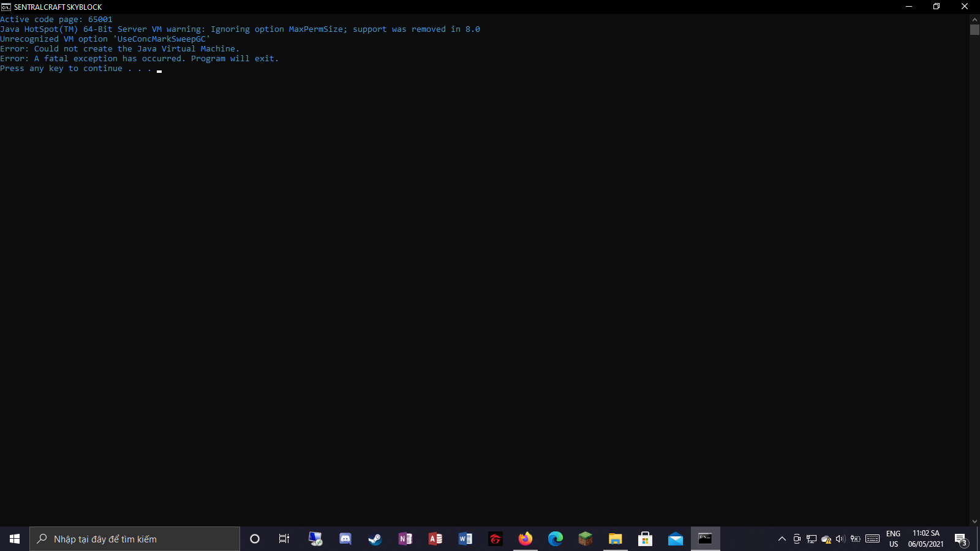This screenshot has height=551, width=980.
Task: Click the taskbar search box
Action: tap(135, 539)
